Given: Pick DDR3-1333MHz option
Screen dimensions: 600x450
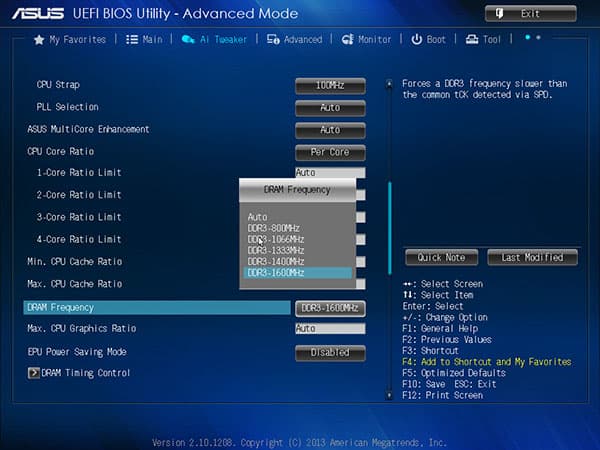Looking at the screenshot, I should click(276, 251).
